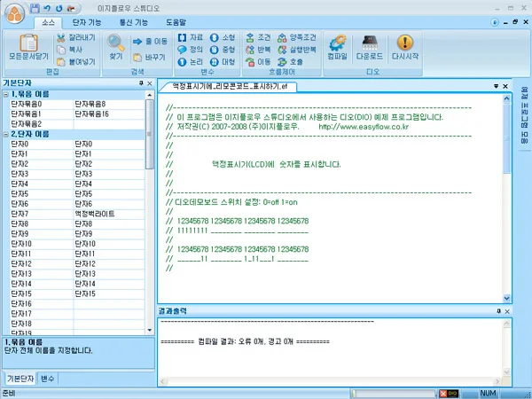This screenshot has width=532, height=399.
Task: Click the 다운로드 chip icon
Action: click(370, 43)
